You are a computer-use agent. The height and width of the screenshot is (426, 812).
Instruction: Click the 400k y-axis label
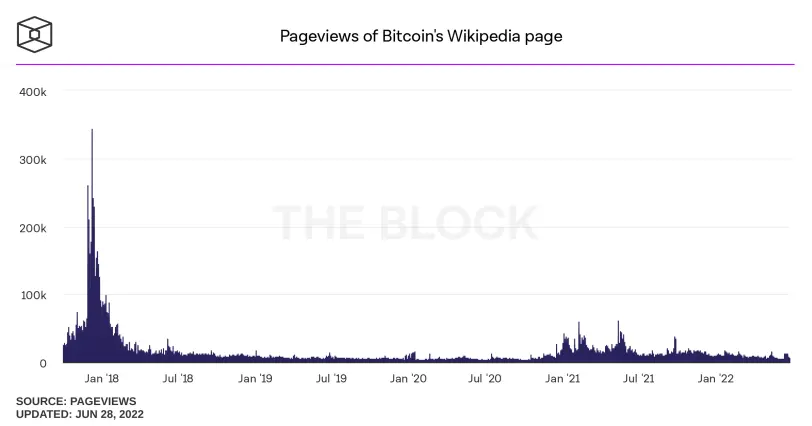(x=33, y=92)
